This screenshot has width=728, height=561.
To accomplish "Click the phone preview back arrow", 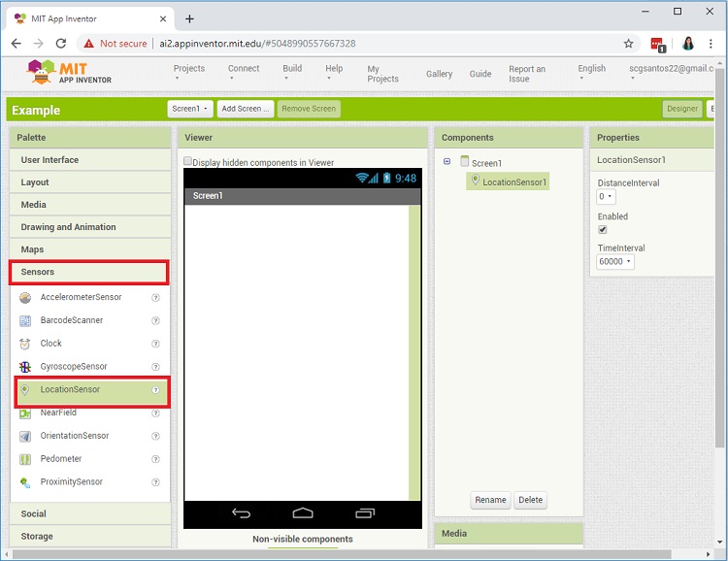I will click(242, 513).
